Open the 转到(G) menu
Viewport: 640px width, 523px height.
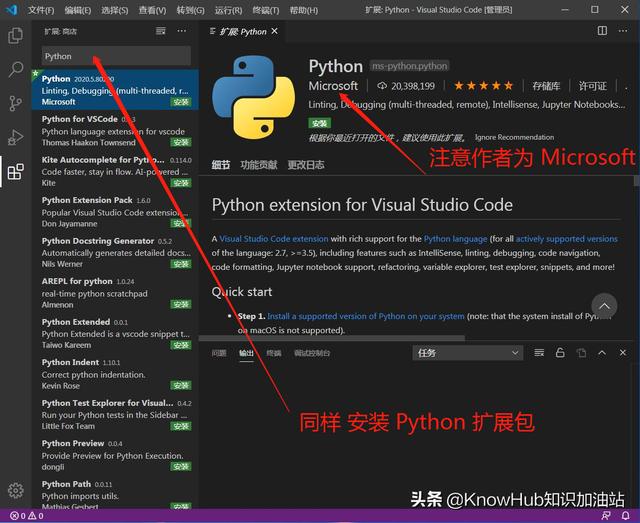tap(190, 10)
